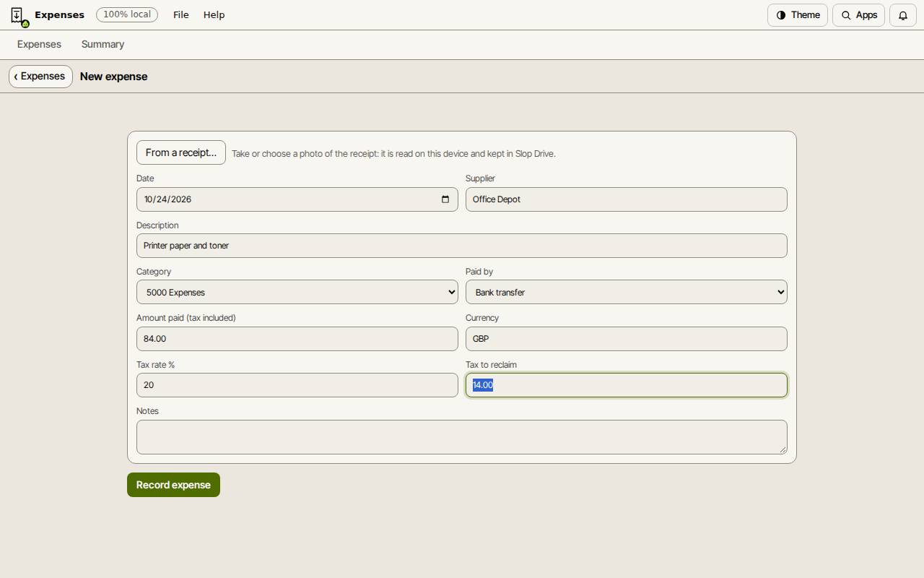
Task: Click the Tax rate % label
Action: (x=155, y=365)
